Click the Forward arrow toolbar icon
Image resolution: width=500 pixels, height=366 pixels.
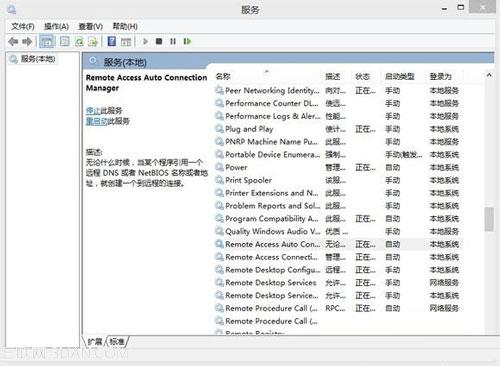27,42
